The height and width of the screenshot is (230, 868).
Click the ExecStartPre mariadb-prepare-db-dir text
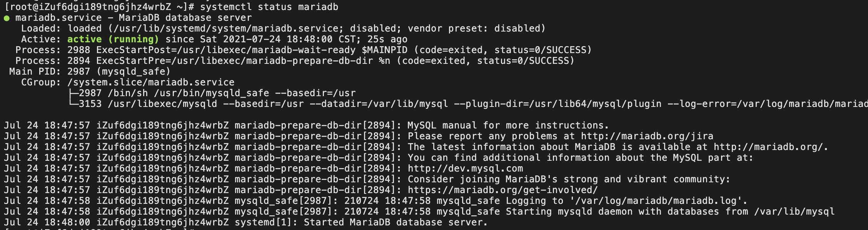click(x=235, y=61)
